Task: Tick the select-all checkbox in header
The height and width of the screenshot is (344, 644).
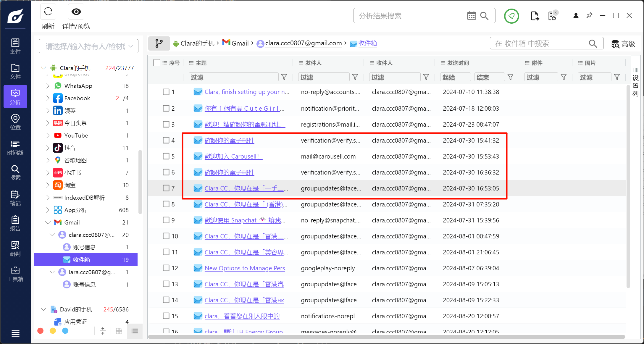Action: [x=157, y=63]
